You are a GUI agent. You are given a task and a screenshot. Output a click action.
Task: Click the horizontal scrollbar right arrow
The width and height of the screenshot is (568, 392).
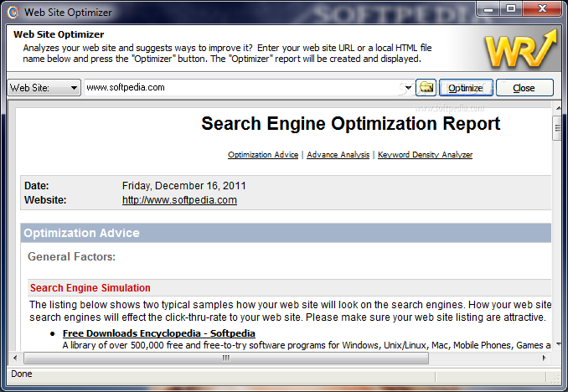pos(544,358)
